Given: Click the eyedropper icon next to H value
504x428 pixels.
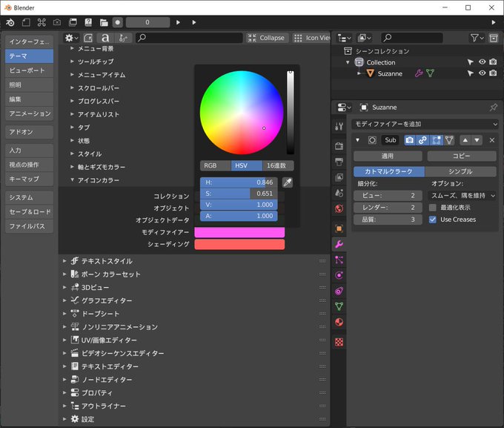Looking at the screenshot, I should (288, 182).
